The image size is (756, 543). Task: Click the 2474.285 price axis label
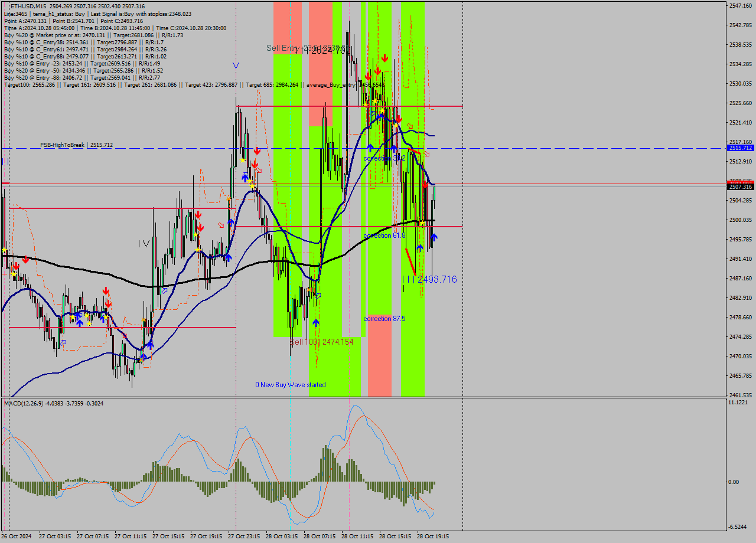(741, 336)
